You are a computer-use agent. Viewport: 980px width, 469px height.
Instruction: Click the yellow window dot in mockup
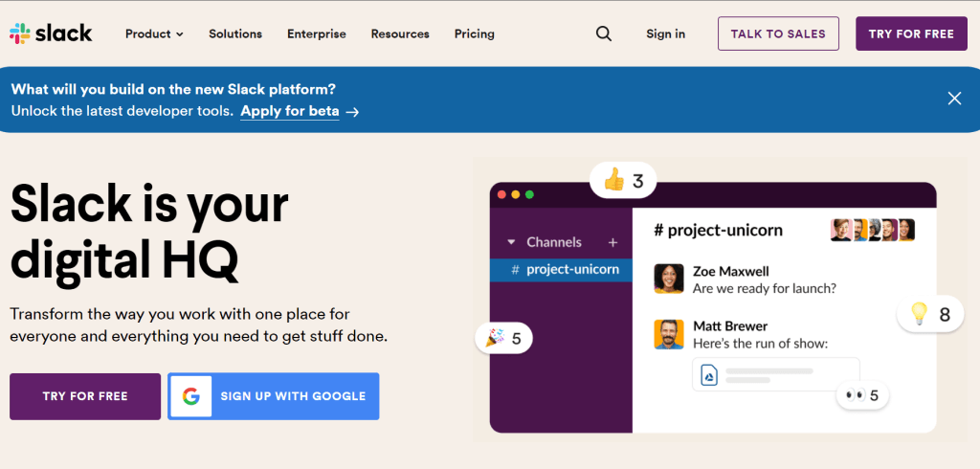pos(516,194)
